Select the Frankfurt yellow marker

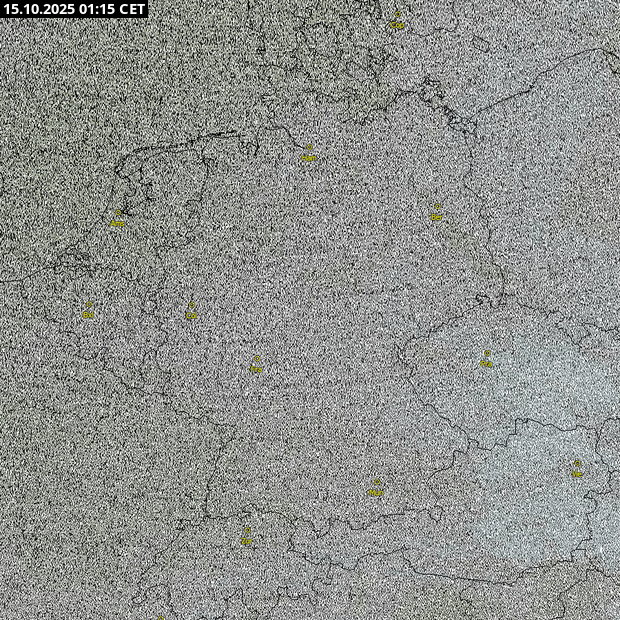tap(256, 367)
